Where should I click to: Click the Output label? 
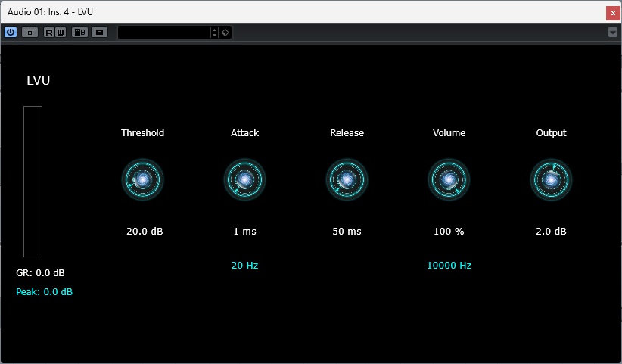pos(552,133)
